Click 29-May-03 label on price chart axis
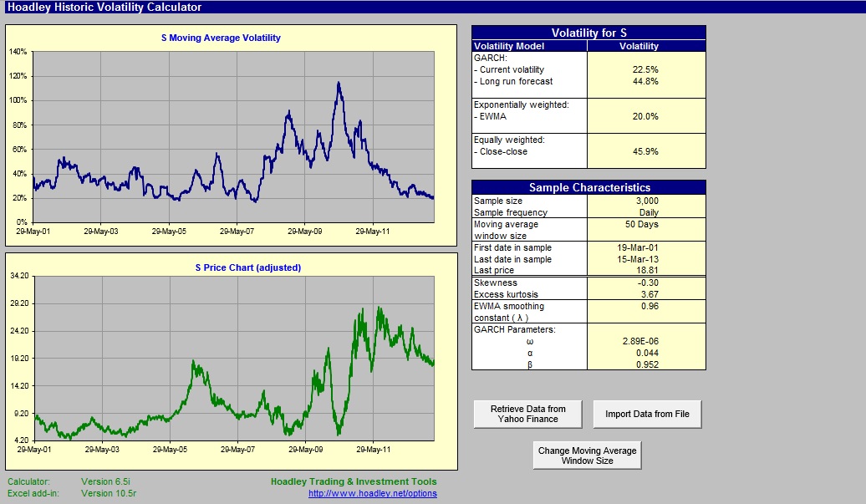The width and height of the screenshot is (866, 504). coord(102,450)
